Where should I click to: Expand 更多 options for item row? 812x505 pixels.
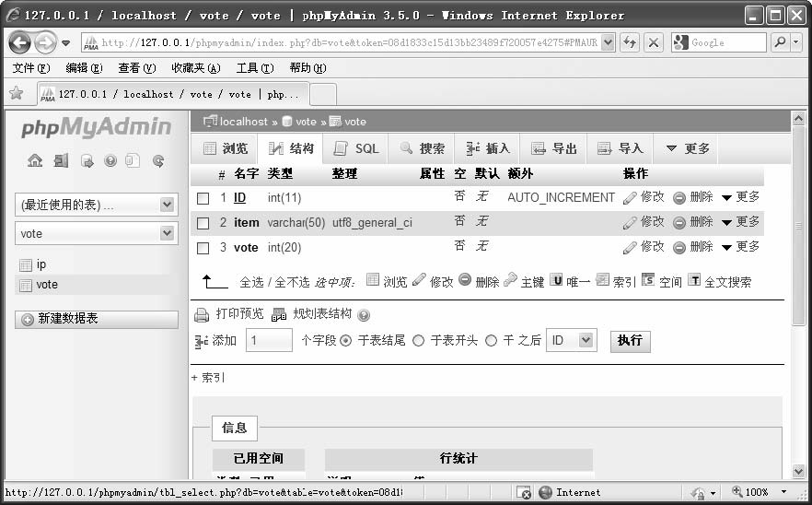(x=741, y=222)
